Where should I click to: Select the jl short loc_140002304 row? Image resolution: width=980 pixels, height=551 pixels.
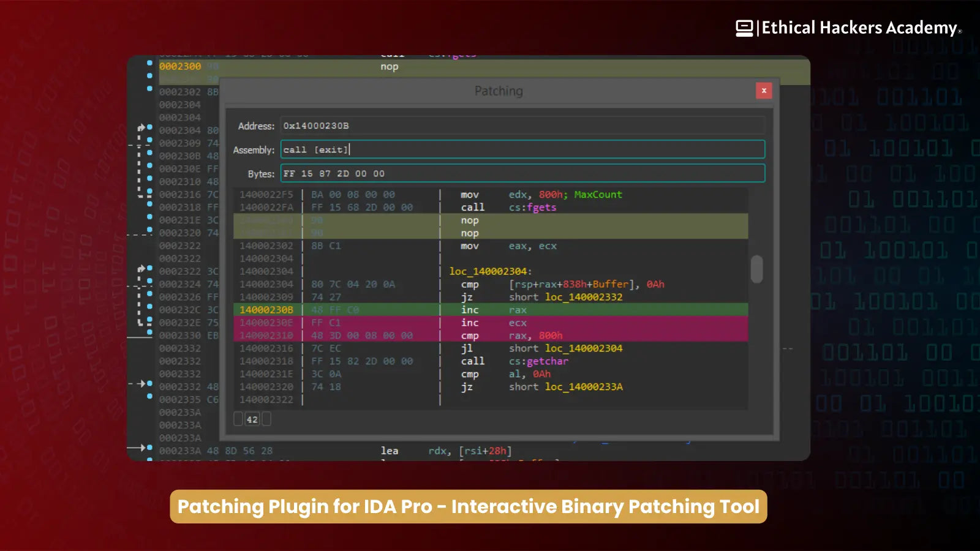[x=490, y=348]
